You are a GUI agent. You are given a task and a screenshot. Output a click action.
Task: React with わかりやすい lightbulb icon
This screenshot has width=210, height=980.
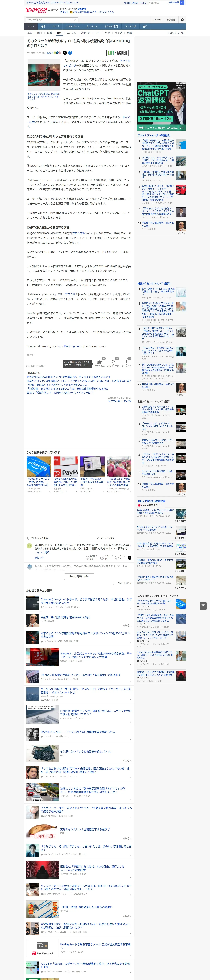113,363
